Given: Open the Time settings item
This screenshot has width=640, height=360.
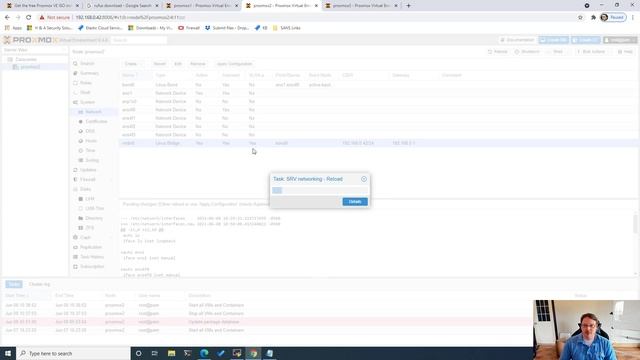Looking at the screenshot, I should [90, 151].
